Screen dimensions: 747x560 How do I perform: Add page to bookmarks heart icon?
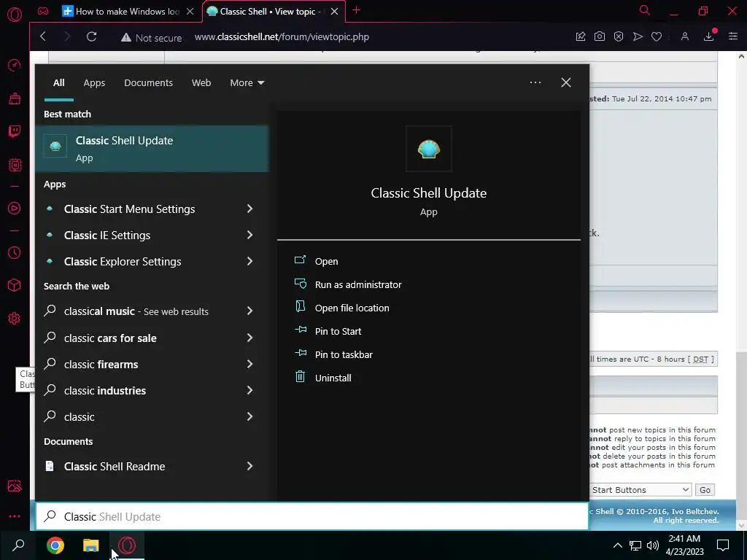pos(657,36)
